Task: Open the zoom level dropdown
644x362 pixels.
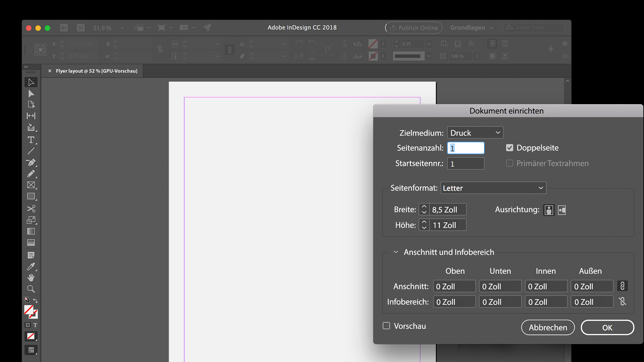Action: (x=122, y=28)
